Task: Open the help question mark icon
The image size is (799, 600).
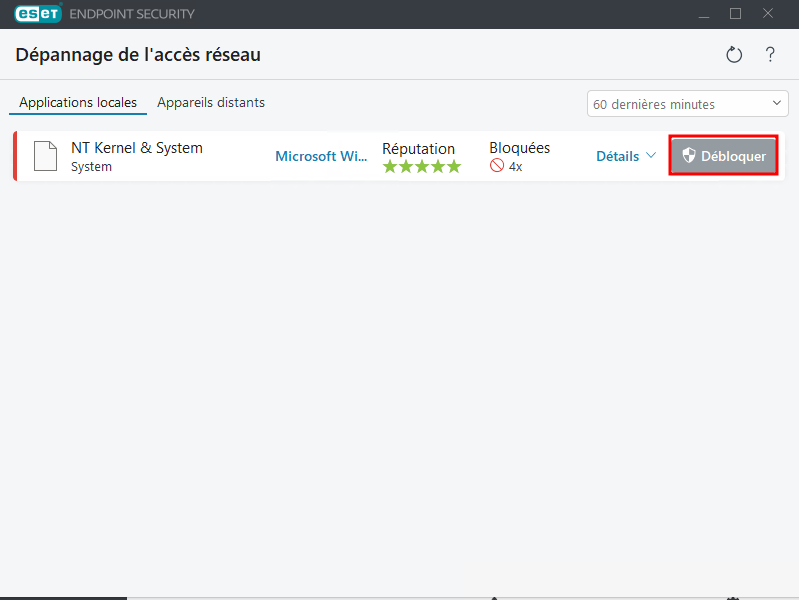Action: [770, 55]
